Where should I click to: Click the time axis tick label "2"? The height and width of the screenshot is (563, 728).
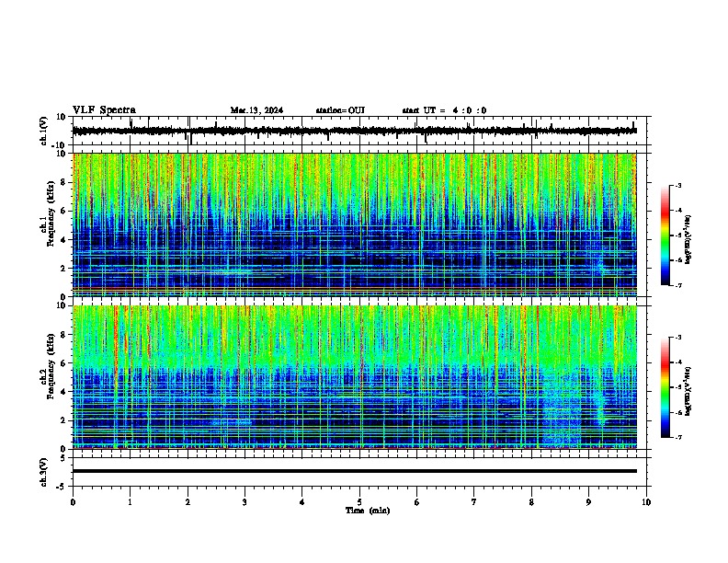click(x=188, y=502)
